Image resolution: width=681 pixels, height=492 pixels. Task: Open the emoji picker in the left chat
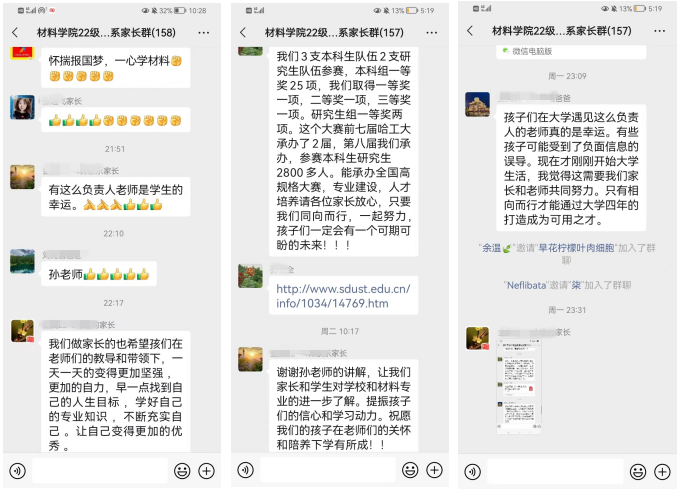tap(182, 471)
